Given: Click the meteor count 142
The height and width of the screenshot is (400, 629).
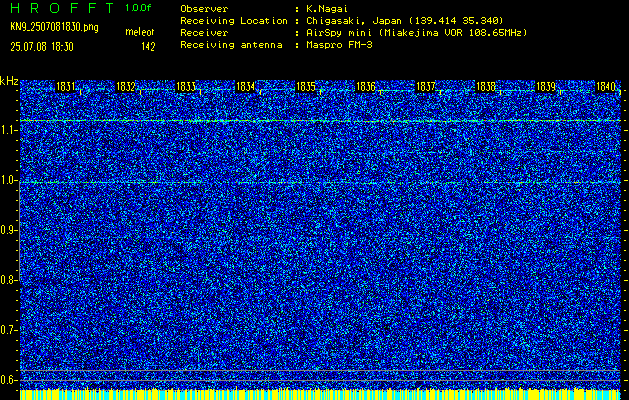Looking at the screenshot, I should [148, 47].
